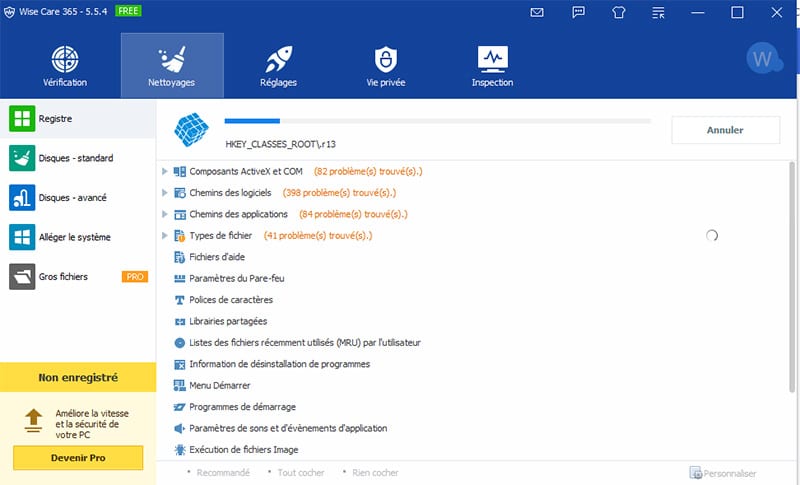Viewport: 800px width, 485px height.
Task: Select Gros fichiers in the sidebar
Action: (78, 276)
